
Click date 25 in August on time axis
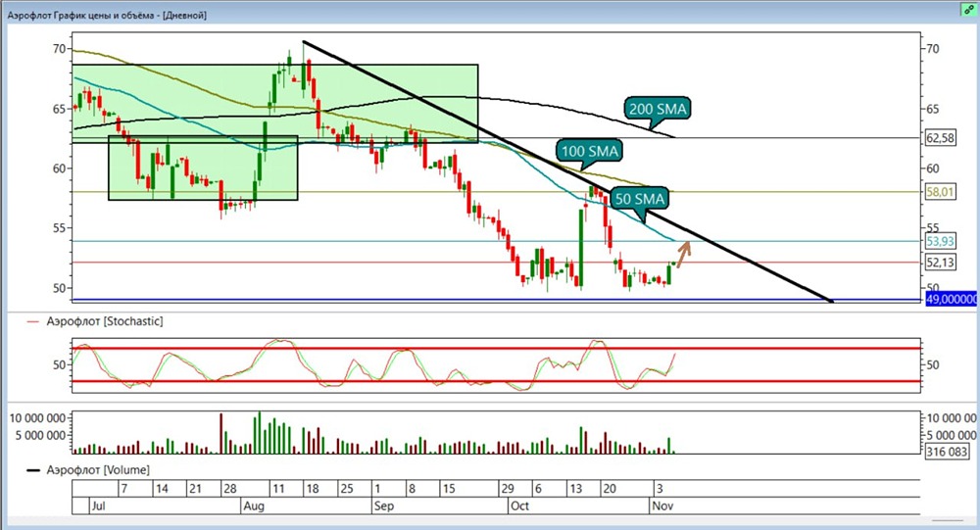[347, 489]
